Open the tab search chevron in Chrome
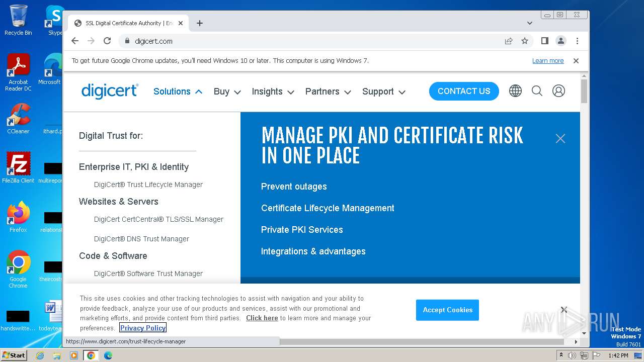Viewport: 644px width, 362px height. (x=530, y=23)
